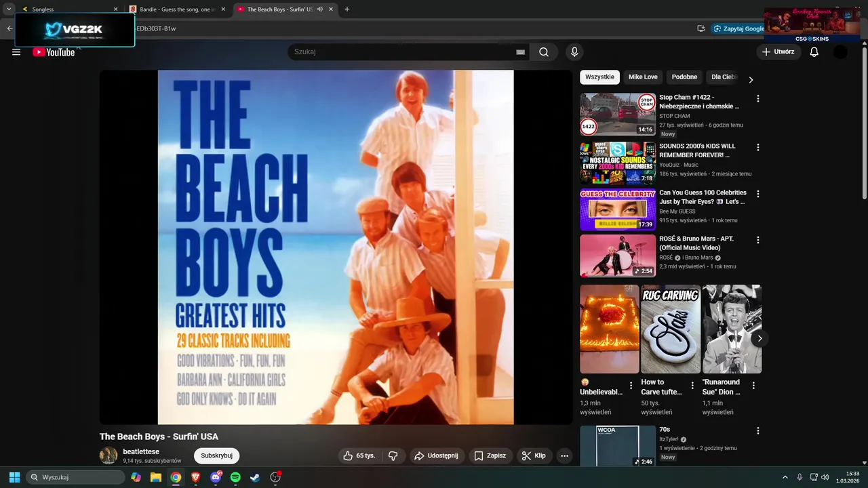Open Runaround Sue Dion short thumbnail

click(x=732, y=329)
